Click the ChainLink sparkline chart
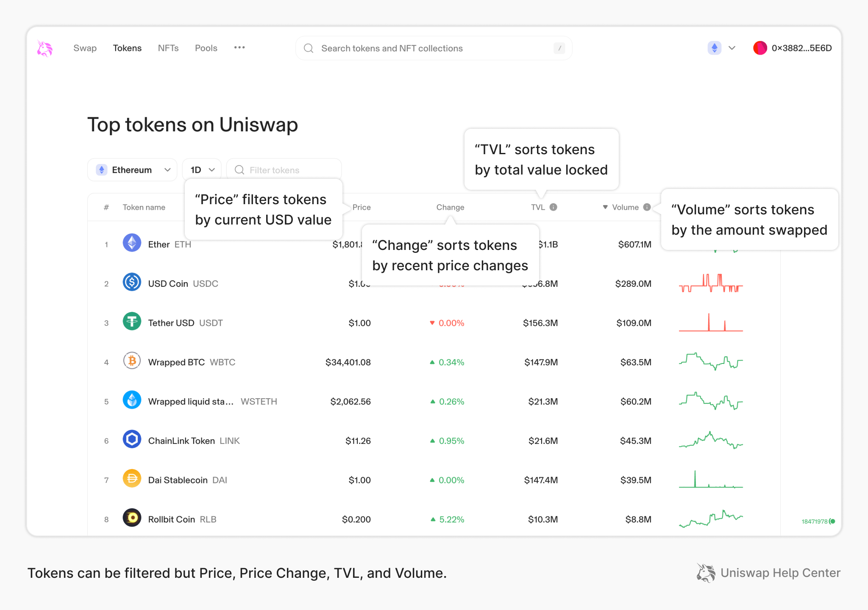Image resolution: width=868 pixels, height=610 pixels. 711,440
